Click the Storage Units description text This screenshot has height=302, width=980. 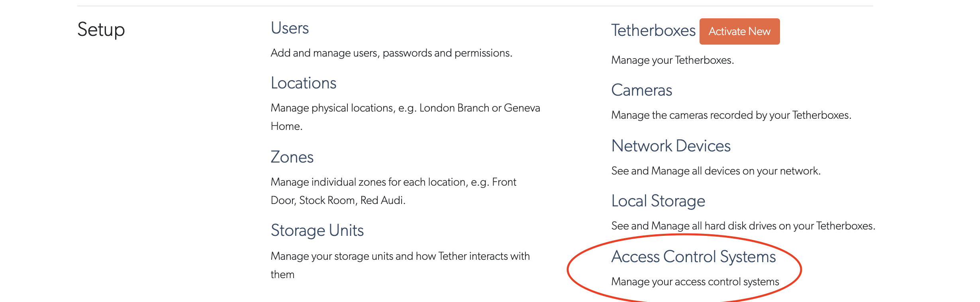(x=400, y=256)
